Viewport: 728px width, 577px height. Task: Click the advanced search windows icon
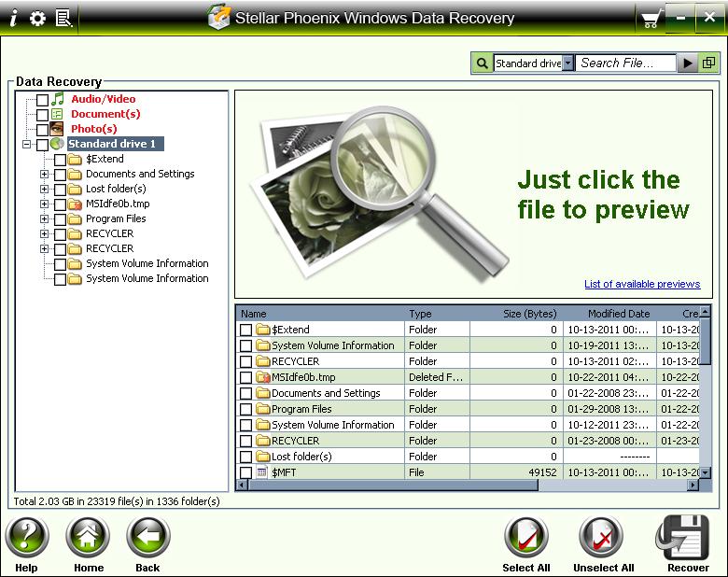[708, 63]
